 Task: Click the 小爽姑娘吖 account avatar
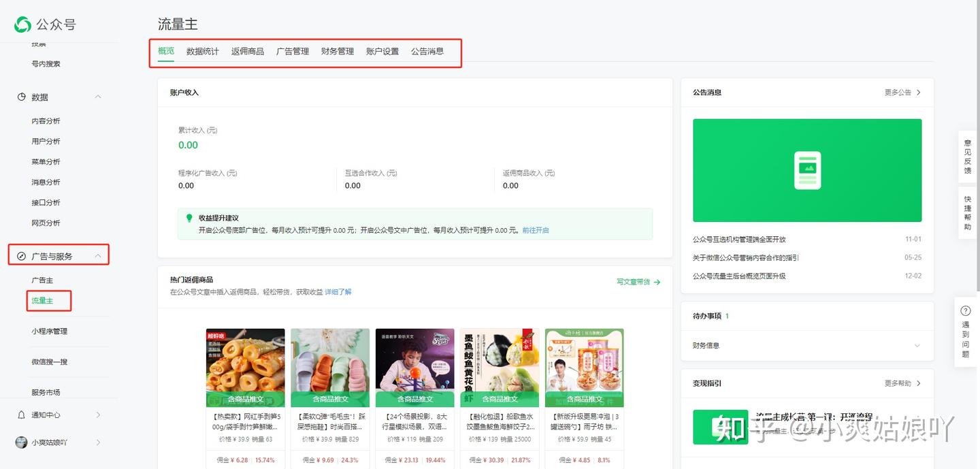[21, 442]
